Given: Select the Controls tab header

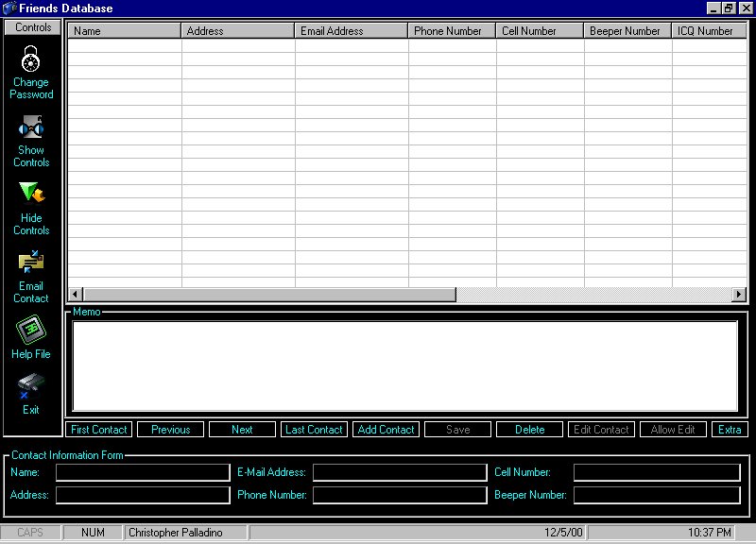Looking at the screenshot, I should (x=33, y=27).
